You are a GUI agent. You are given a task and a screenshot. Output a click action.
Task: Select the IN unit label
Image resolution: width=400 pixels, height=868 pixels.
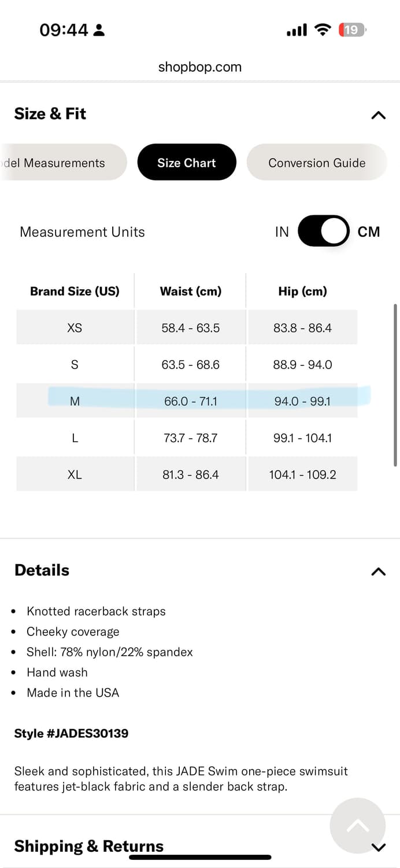pyautogui.click(x=282, y=232)
